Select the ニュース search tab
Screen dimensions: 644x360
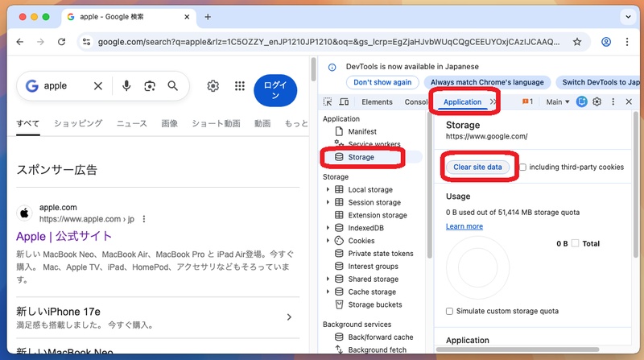click(x=131, y=123)
